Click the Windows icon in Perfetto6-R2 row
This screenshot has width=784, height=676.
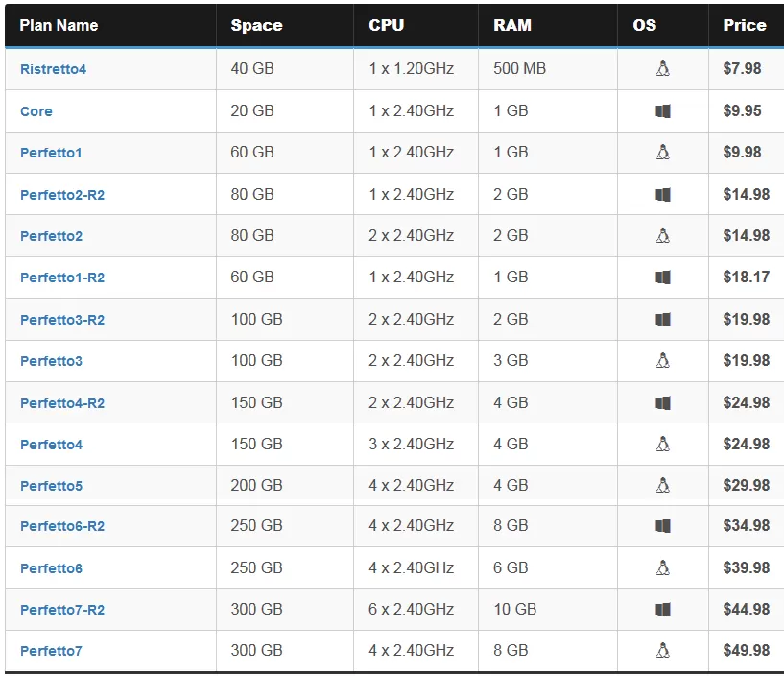click(662, 526)
